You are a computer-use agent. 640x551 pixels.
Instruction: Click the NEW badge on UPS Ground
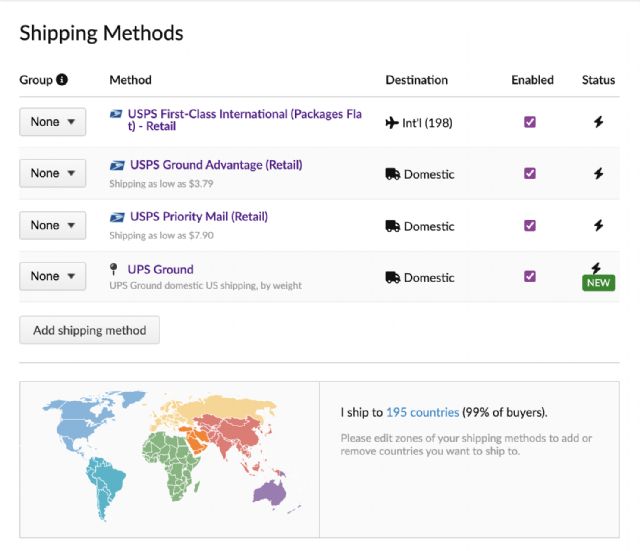point(598,284)
